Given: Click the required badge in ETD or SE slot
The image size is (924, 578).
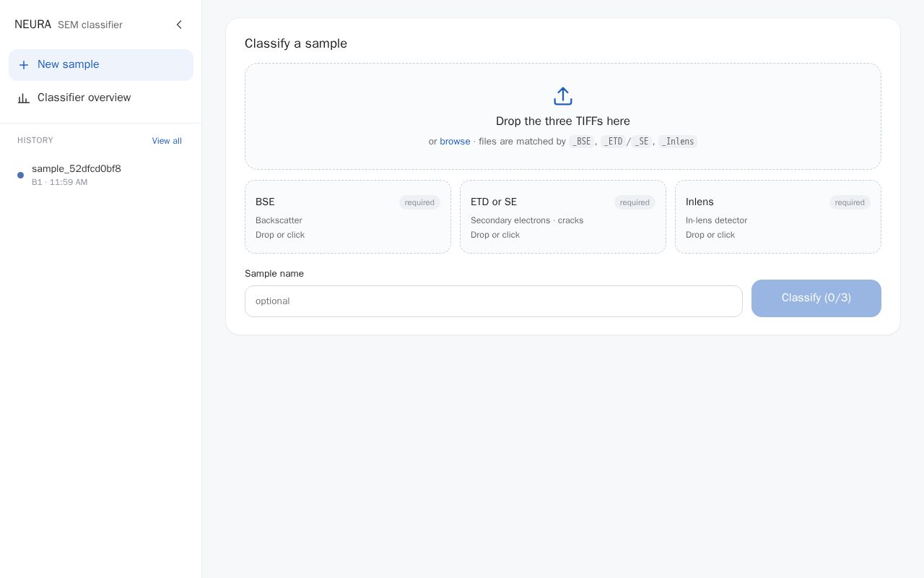Looking at the screenshot, I should (635, 202).
